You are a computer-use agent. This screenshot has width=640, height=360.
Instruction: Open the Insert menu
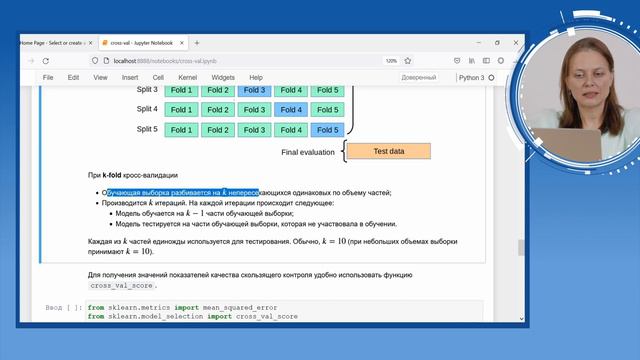point(130,78)
